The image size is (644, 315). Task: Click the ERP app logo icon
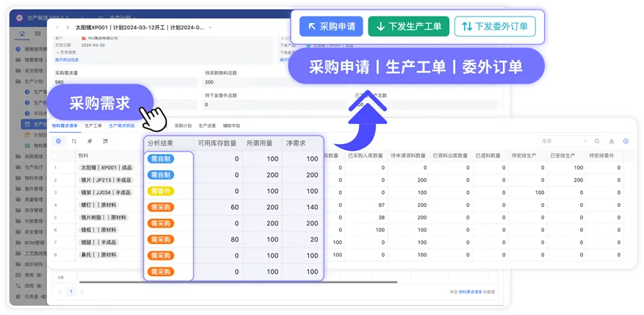(x=19, y=18)
